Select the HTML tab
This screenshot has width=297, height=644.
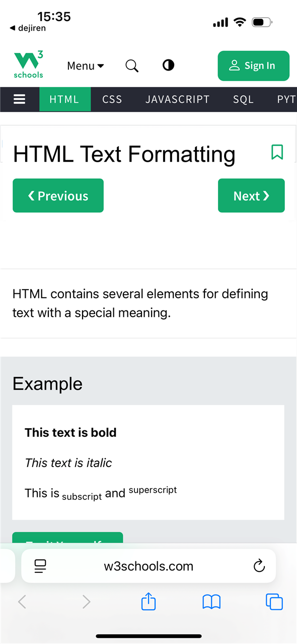65,99
